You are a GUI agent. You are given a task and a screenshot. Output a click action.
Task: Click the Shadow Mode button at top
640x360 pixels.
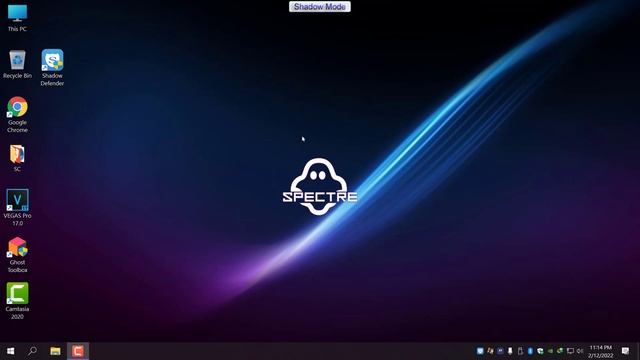tap(320, 7)
